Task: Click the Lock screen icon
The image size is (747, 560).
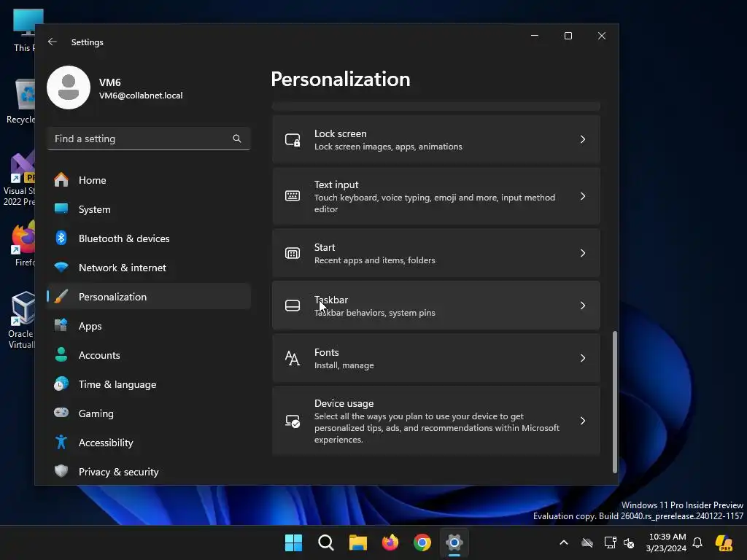Action: click(293, 139)
